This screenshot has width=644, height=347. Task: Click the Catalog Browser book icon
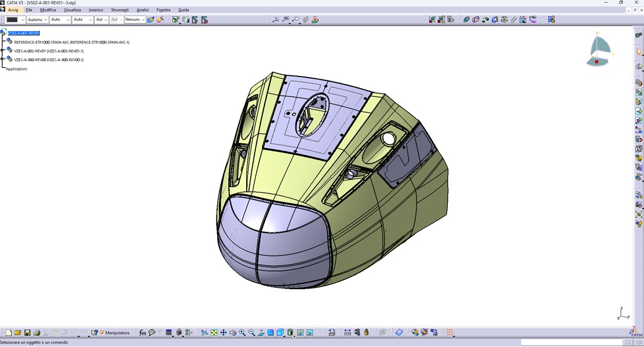399,333
